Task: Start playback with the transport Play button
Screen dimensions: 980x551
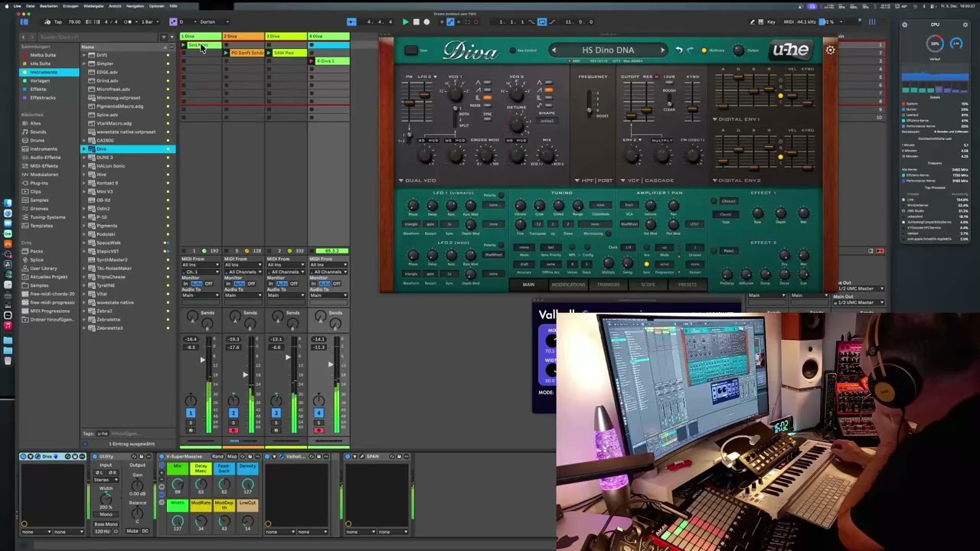Action: pos(405,21)
